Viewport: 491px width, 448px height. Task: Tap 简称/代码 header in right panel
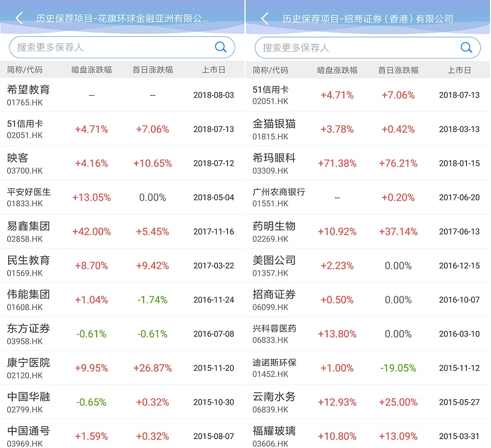tap(270, 70)
